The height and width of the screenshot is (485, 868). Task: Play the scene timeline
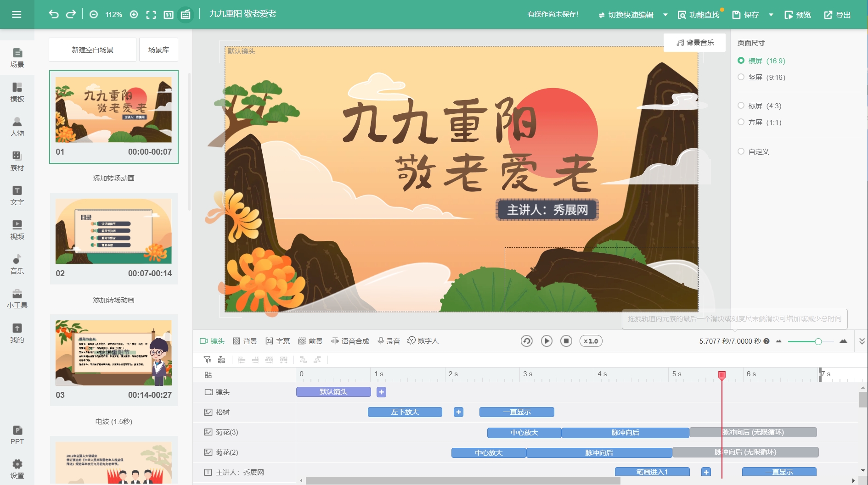point(547,341)
